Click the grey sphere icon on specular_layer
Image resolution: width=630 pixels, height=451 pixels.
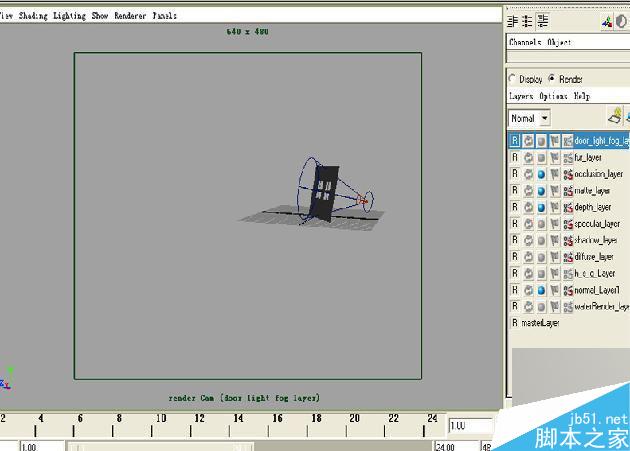pyautogui.click(x=541, y=223)
